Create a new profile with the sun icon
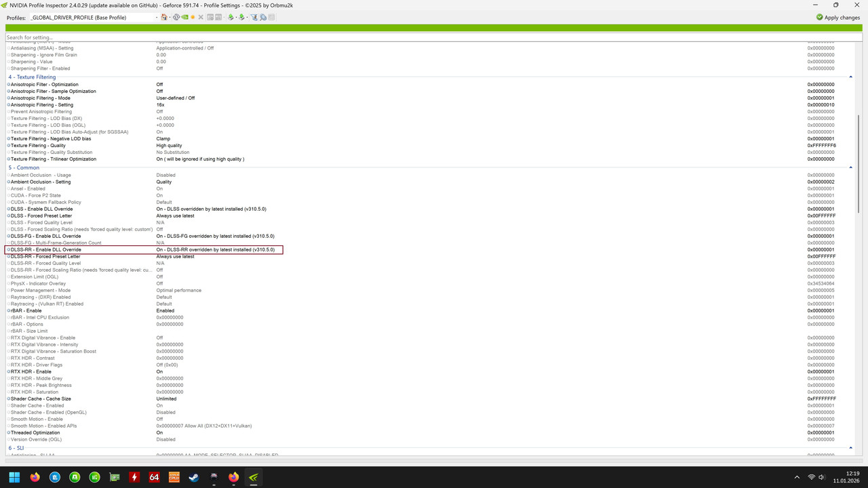Screen dimensions: 868x488 (x=193, y=17)
